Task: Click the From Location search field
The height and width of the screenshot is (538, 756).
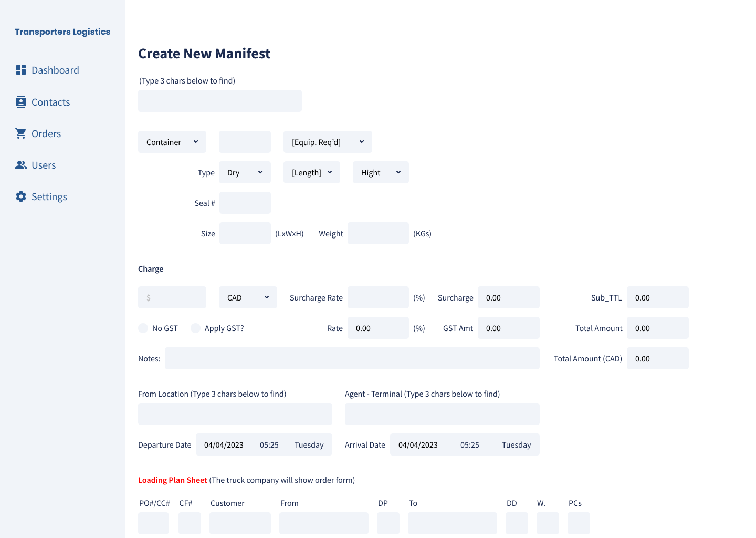Action: pos(235,413)
